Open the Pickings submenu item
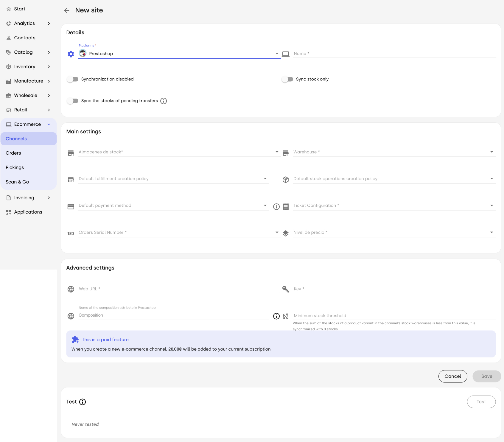Image resolution: width=504 pixels, height=442 pixels. point(29,167)
